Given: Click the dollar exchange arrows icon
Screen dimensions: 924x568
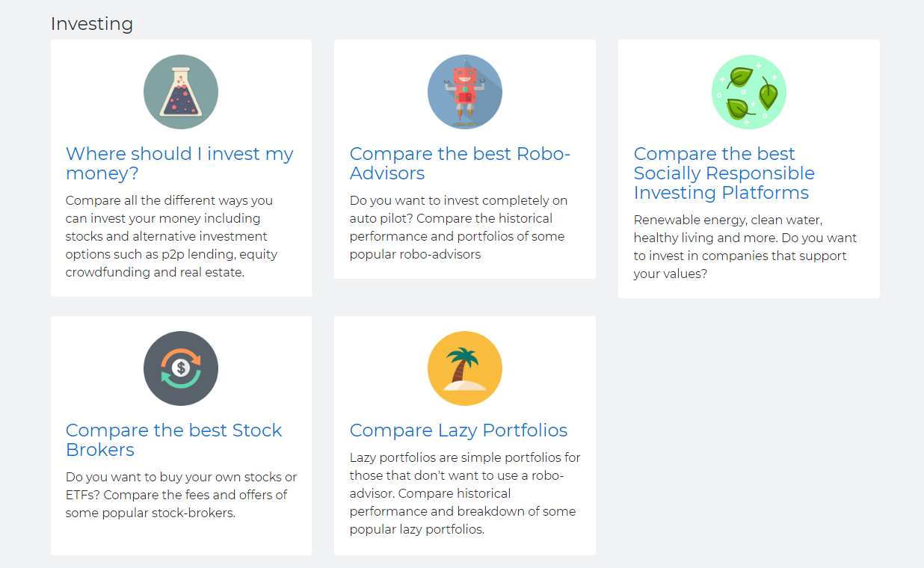Looking at the screenshot, I should 181,368.
